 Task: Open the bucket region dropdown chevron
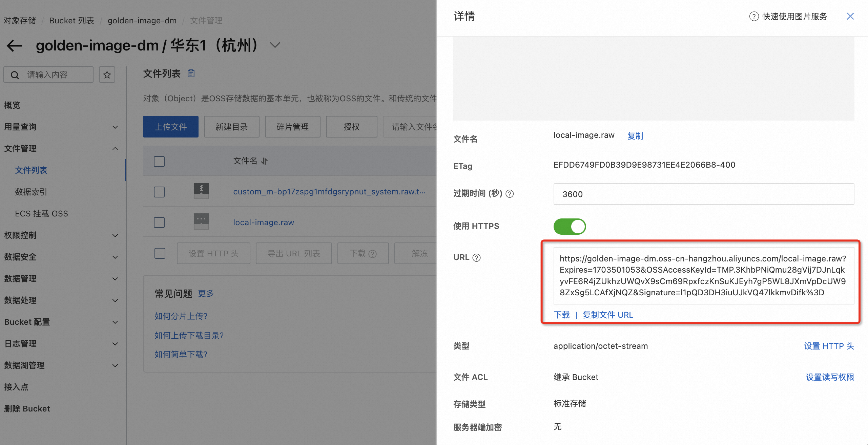[x=275, y=45]
